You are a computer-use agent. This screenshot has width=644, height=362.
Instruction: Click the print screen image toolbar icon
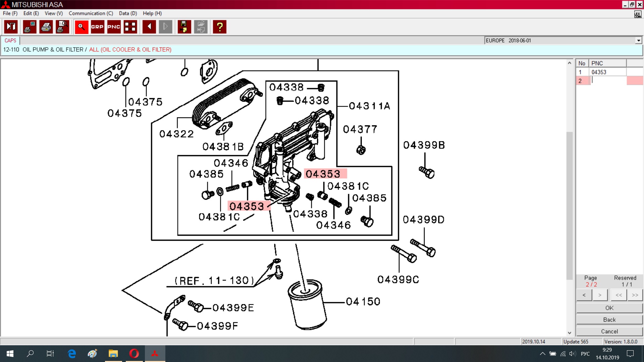pyautogui.click(x=30, y=27)
